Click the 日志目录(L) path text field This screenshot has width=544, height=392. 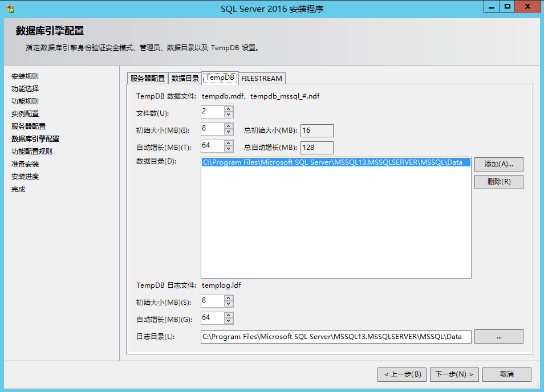[336, 337]
